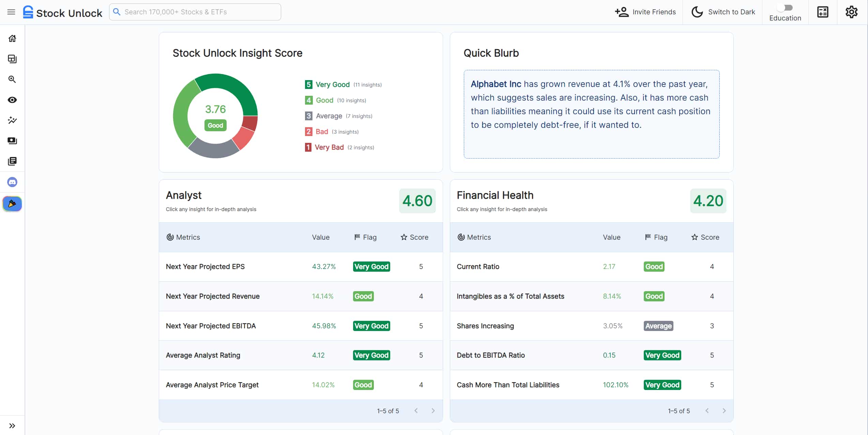Toggle the Education switch

click(785, 8)
